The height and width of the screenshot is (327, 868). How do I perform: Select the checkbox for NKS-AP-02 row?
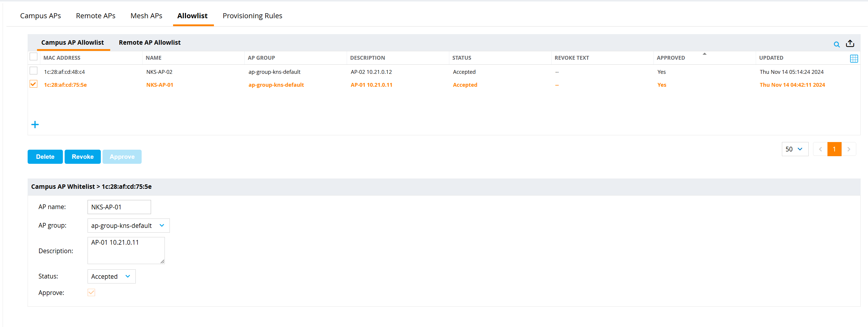pyautogui.click(x=33, y=71)
